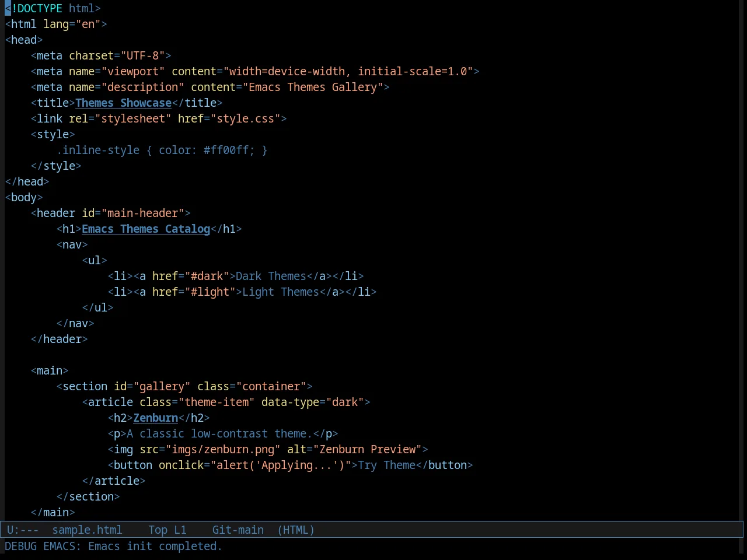The height and width of the screenshot is (560, 747).
Task: Place cursor on opening <main> tag
Action: tap(50, 370)
